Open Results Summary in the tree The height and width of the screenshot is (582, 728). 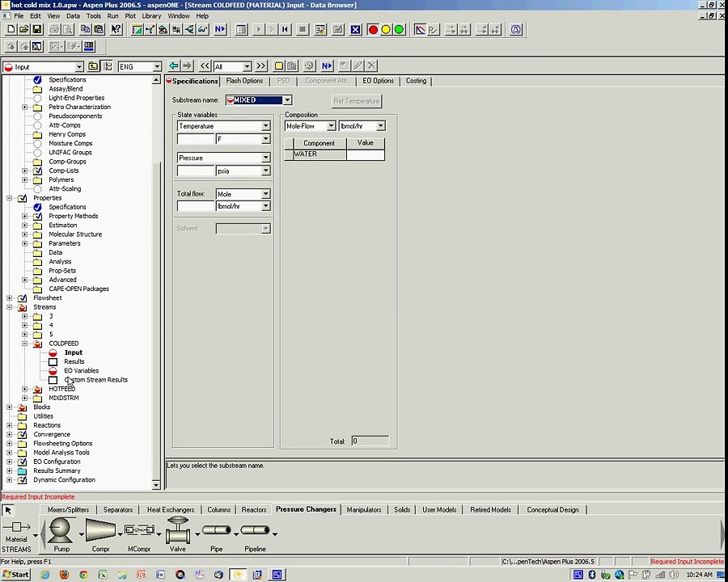57,470
